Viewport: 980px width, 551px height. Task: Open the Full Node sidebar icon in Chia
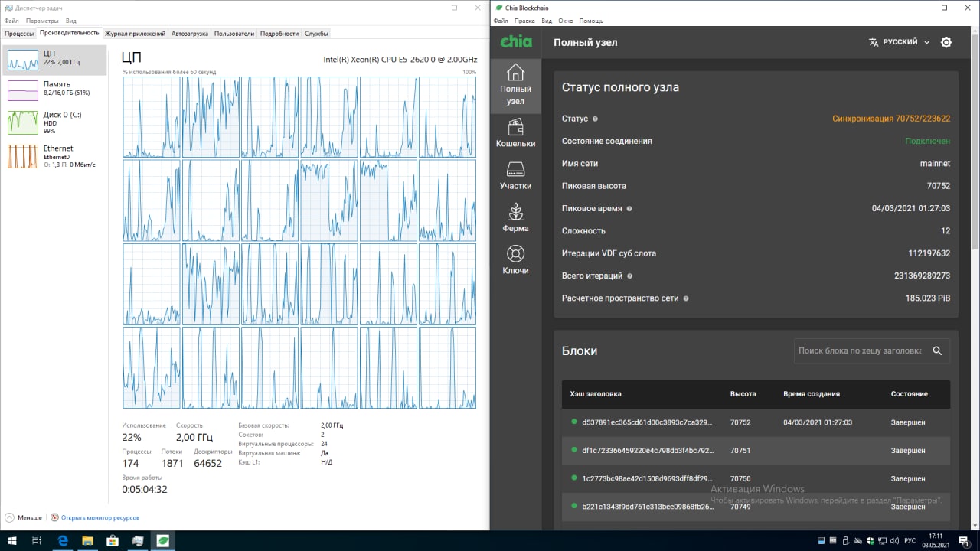515,84
